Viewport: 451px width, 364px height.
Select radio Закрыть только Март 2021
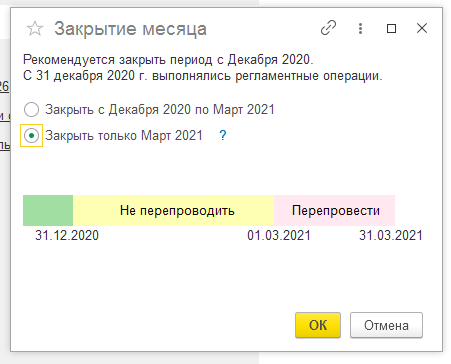click(x=32, y=135)
